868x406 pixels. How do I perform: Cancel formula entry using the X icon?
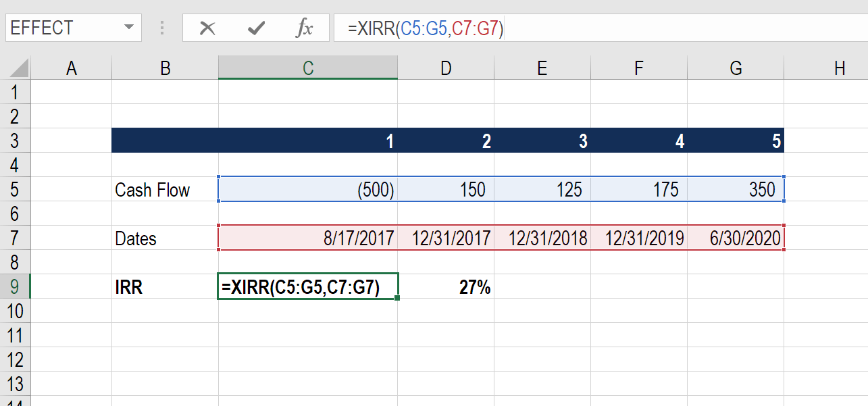tap(207, 28)
